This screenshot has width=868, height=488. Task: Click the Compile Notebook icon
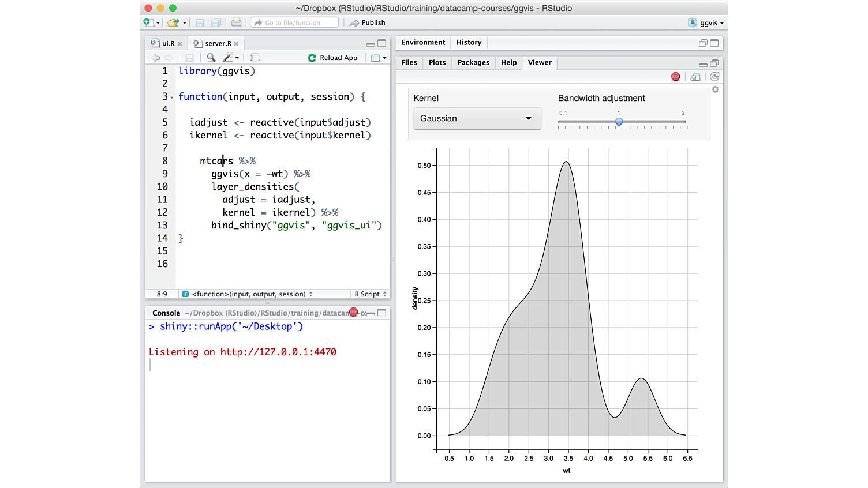(255, 58)
